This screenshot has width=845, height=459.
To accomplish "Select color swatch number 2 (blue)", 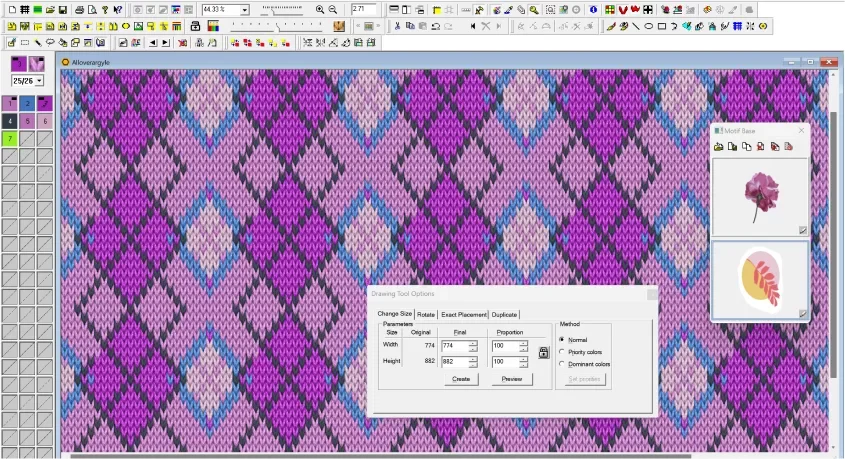I will click(27, 103).
